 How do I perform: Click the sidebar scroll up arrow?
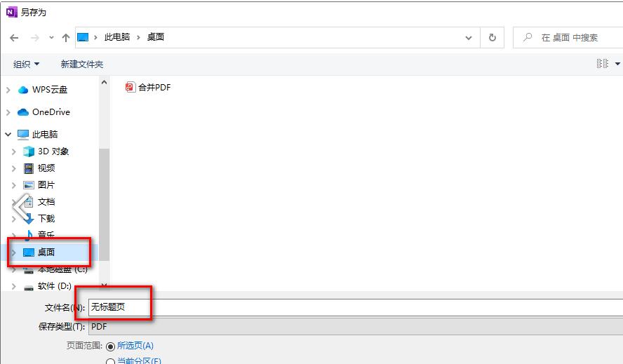104,83
